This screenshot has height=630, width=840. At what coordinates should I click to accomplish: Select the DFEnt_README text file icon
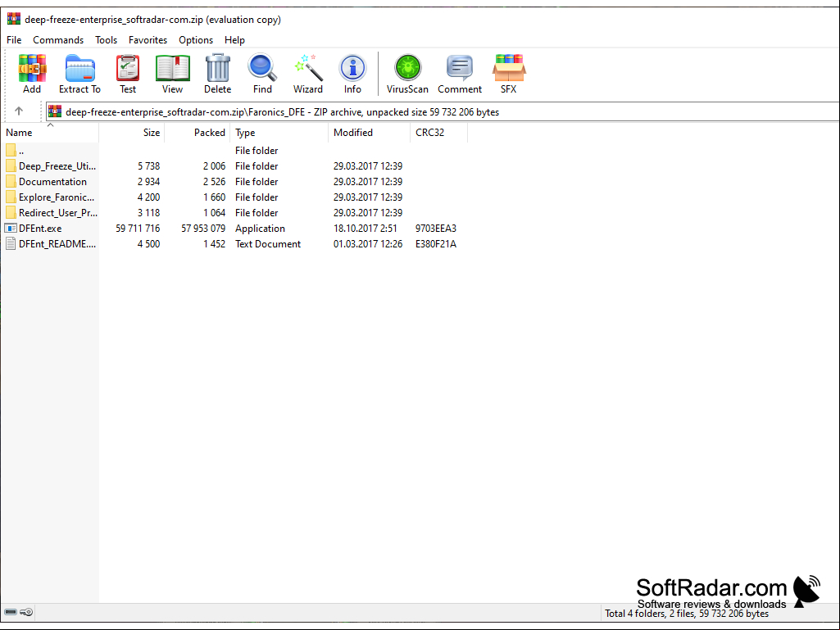pyautogui.click(x=11, y=244)
